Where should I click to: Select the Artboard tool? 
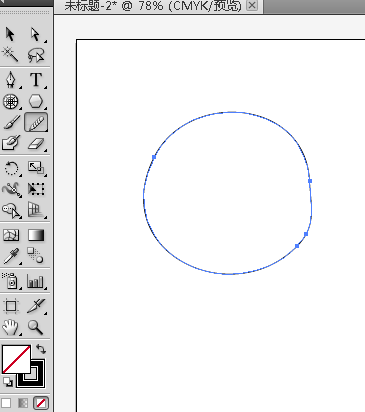tap(11, 306)
